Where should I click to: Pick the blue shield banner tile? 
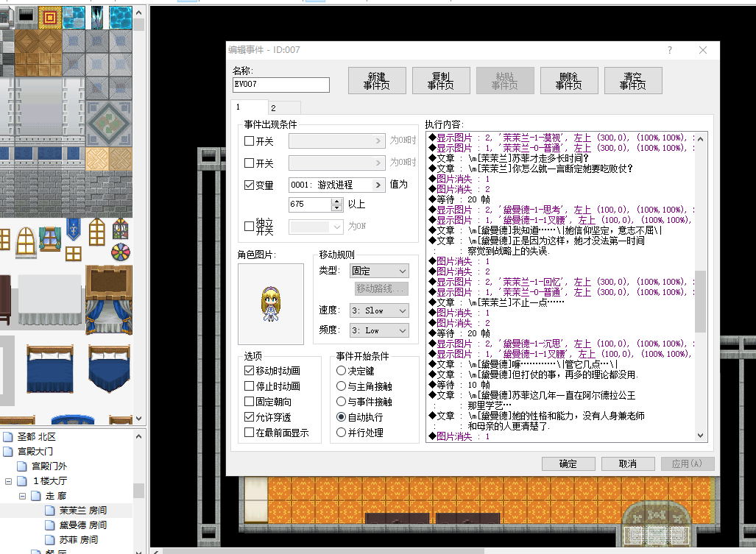74,230
